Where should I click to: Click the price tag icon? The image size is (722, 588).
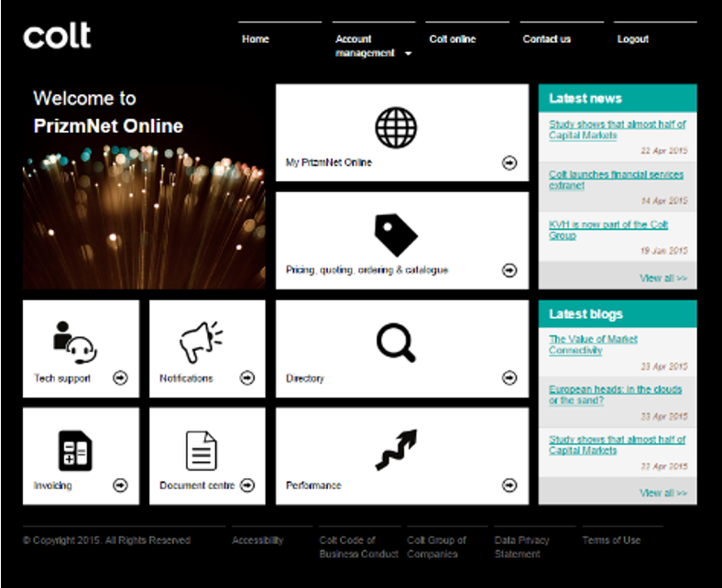(396, 234)
